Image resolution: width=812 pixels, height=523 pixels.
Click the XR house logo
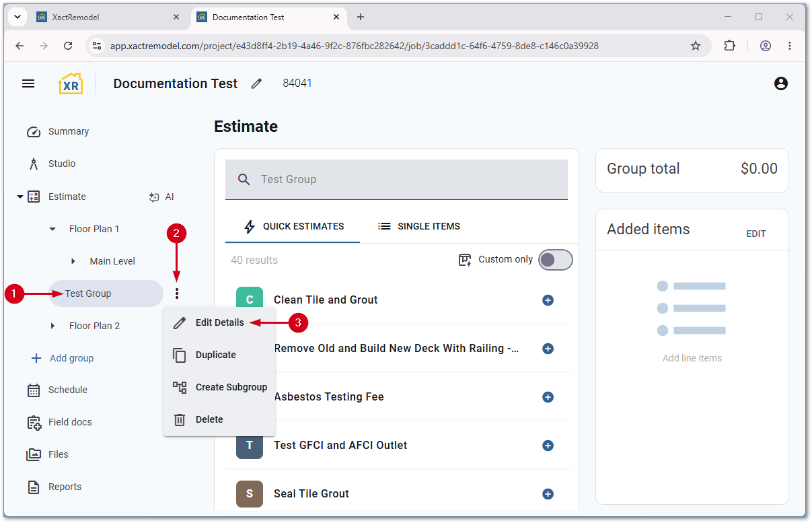71,83
